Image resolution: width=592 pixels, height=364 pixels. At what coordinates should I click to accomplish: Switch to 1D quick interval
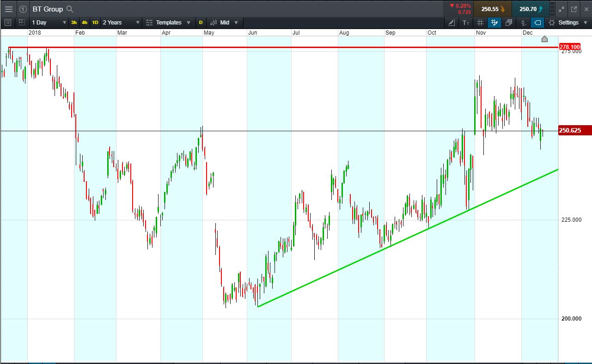point(95,23)
